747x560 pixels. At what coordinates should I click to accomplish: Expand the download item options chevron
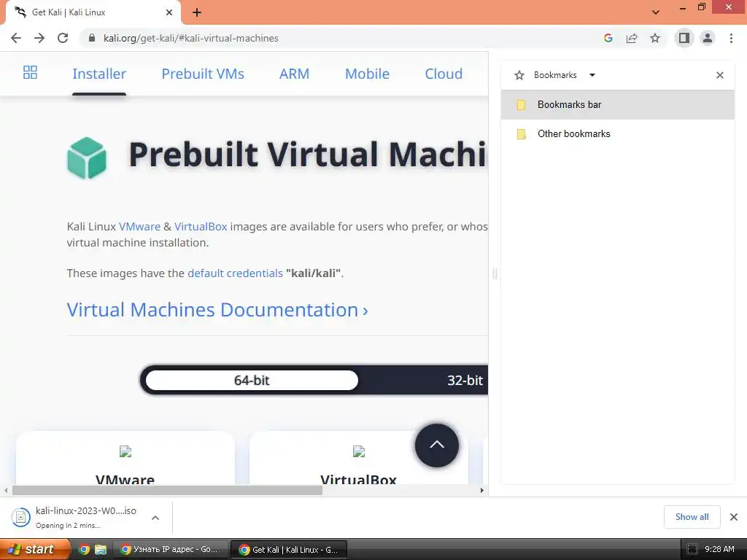click(x=155, y=518)
